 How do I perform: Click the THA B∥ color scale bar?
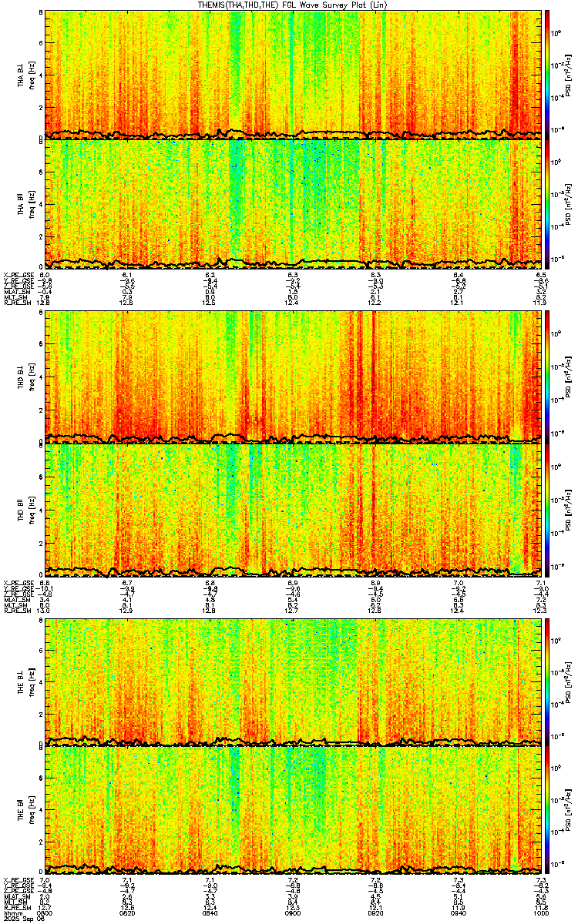tap(547, 204)
